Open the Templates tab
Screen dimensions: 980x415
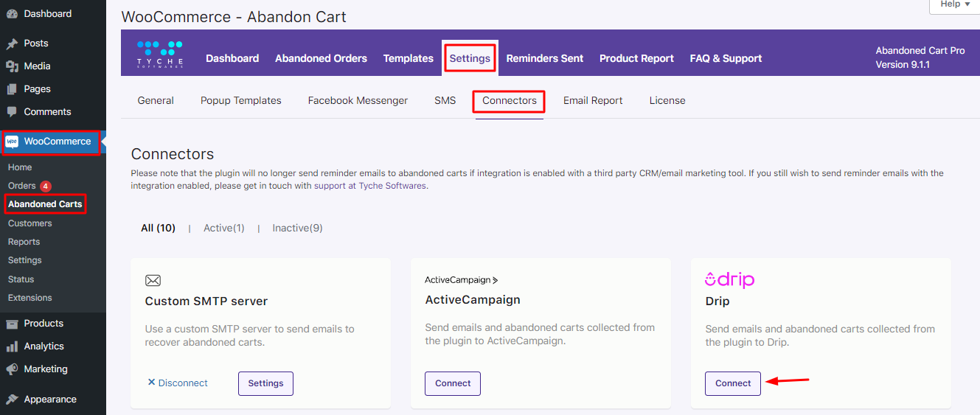click(409, 58)
